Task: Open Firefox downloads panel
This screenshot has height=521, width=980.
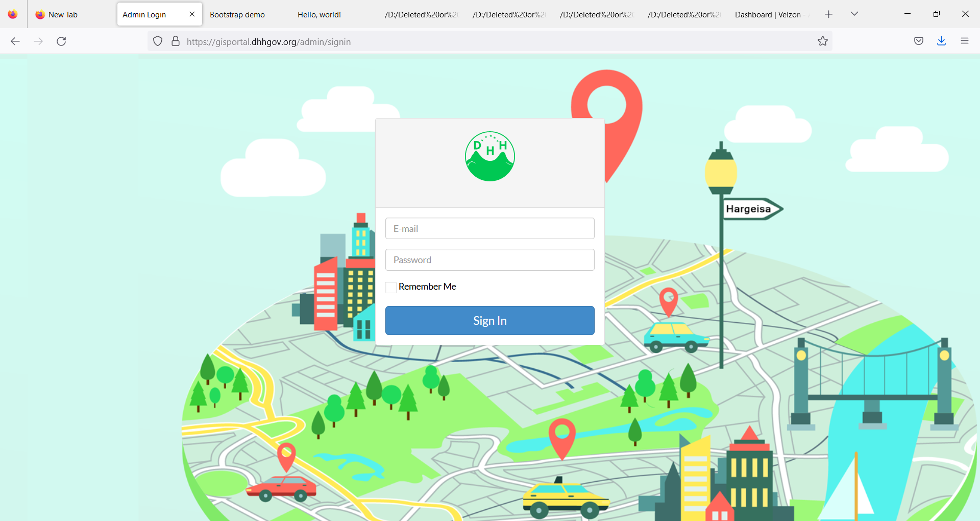Action: [x=942, y=41]
